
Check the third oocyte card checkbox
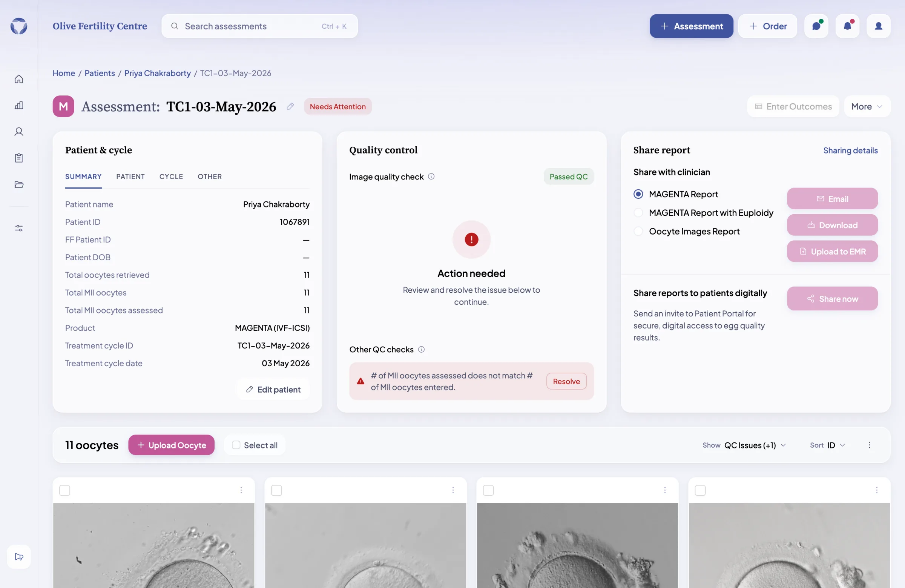(x=488, y=490)
